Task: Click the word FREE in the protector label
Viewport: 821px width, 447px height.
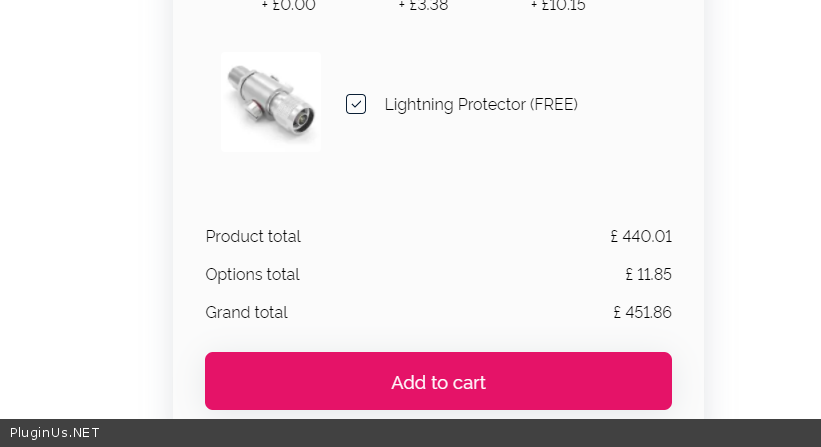Action: pyautogui.click(x=551, y=104)
